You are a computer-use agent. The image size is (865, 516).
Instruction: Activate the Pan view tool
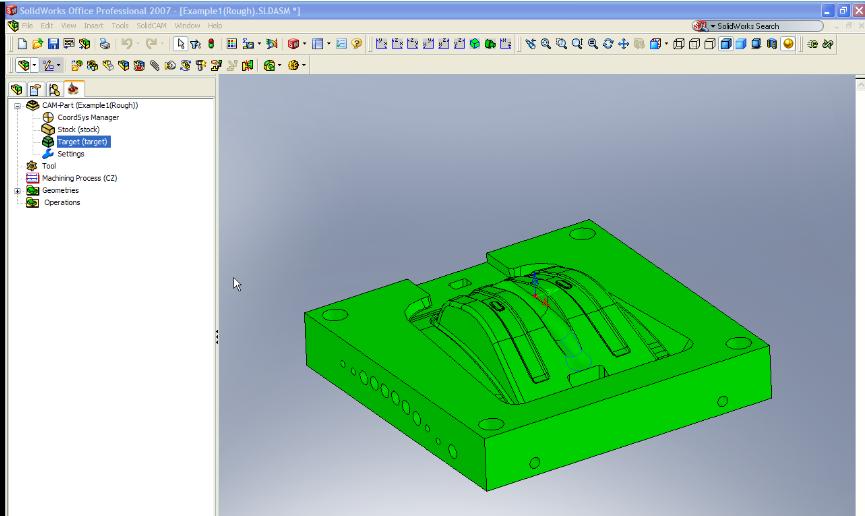tap(623, 44)
